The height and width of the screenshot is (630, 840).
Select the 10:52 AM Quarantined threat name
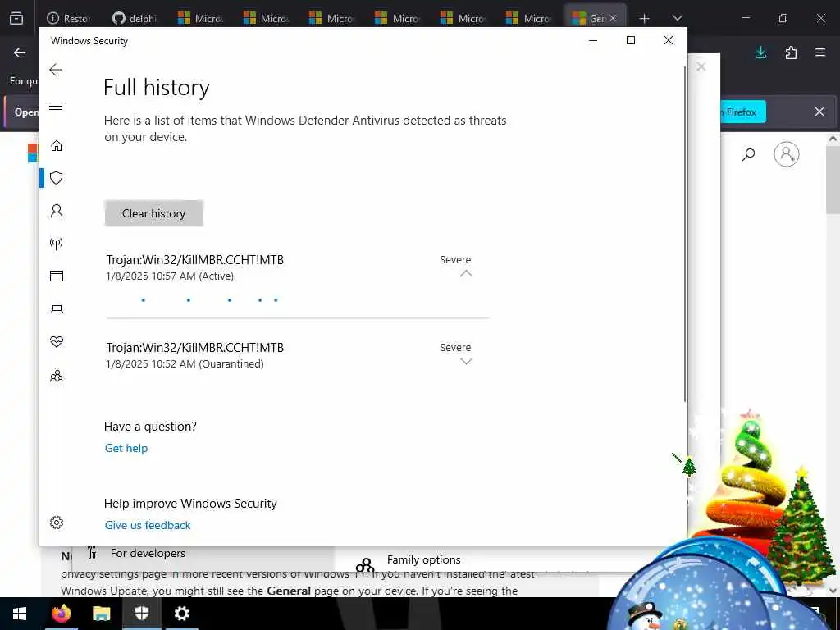(195, 348)
